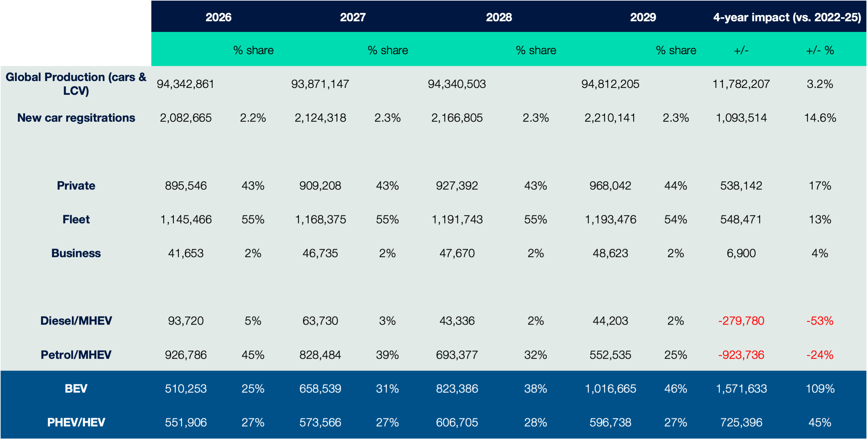Select the 2026 column header
Screen dimensions: 868x440
click(219, 18)
